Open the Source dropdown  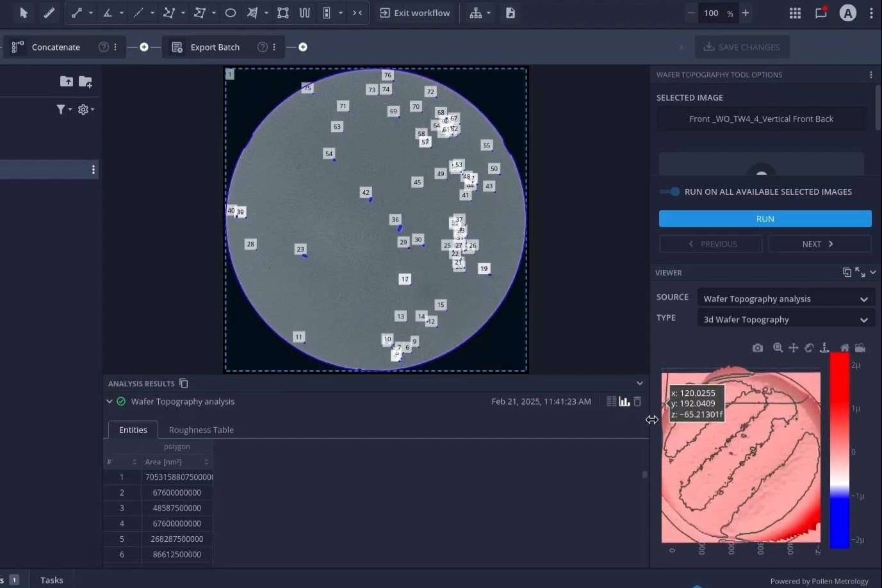click(785, 298)
